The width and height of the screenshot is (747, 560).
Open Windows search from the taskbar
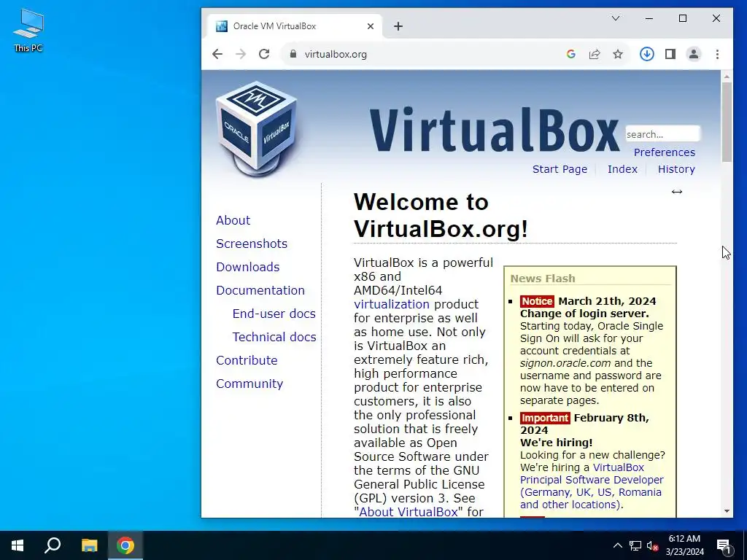(53, 545)
